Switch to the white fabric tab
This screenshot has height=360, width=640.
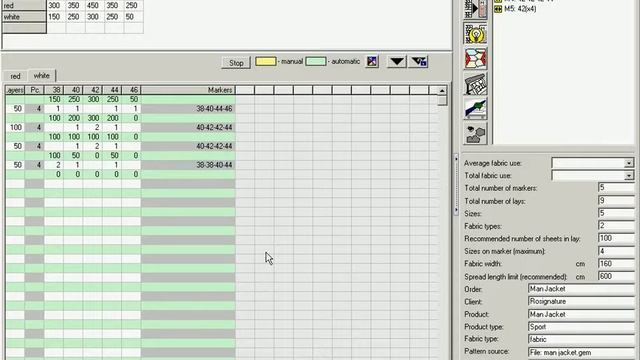pos(42,76)
